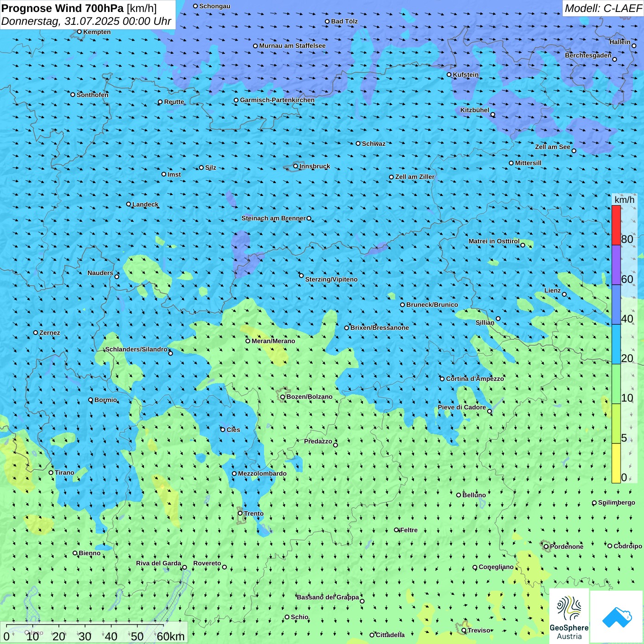Image resolution: width=644 pixels, height=644 pixels.
Task: Click the 'Pieve di Cadore' label
Action: click(x=462, y=407)
